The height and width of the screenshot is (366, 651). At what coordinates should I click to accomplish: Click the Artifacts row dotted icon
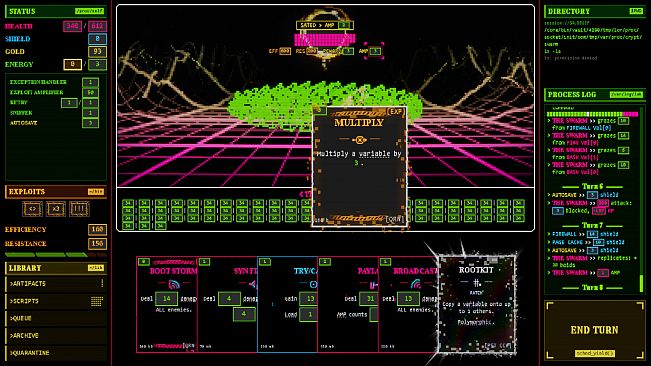coord(102,283)
